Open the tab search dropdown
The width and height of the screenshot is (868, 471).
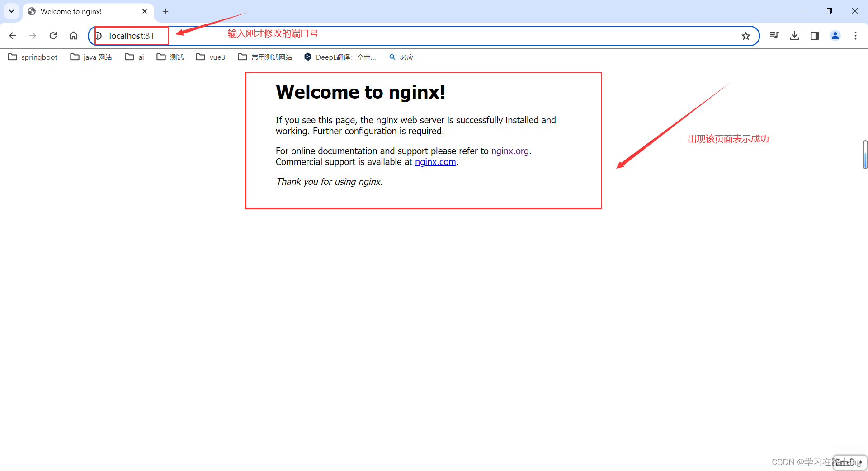(11, 11)
